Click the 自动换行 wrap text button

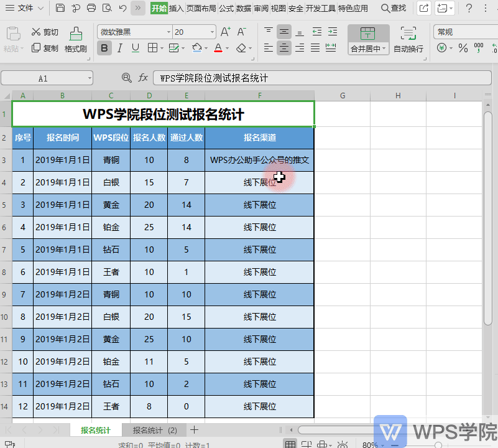[x=408, y=40]
